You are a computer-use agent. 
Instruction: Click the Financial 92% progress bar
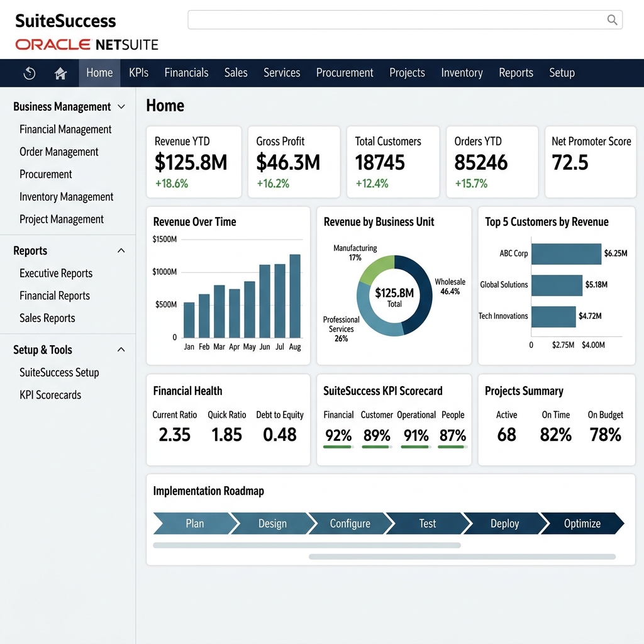(x=339, y=447)
